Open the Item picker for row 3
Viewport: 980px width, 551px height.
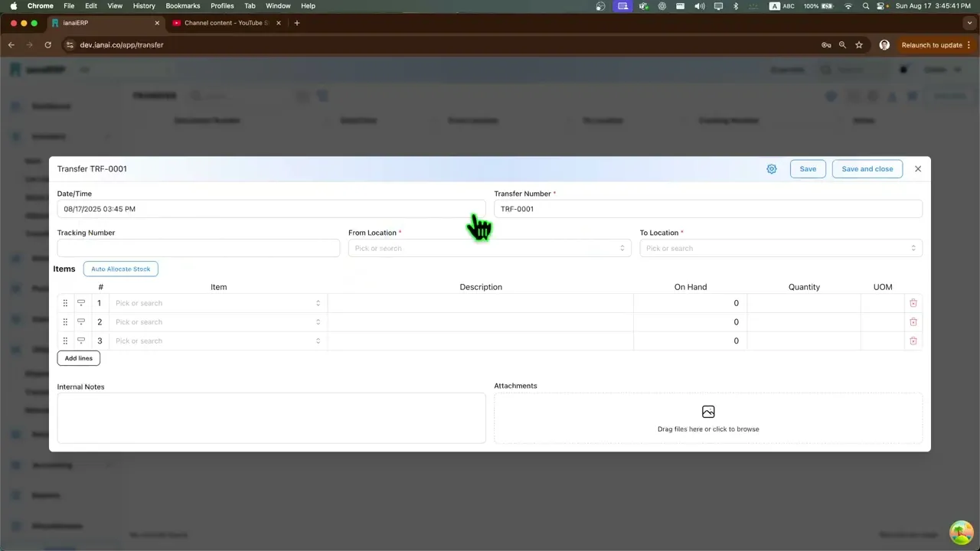[218, 341]
